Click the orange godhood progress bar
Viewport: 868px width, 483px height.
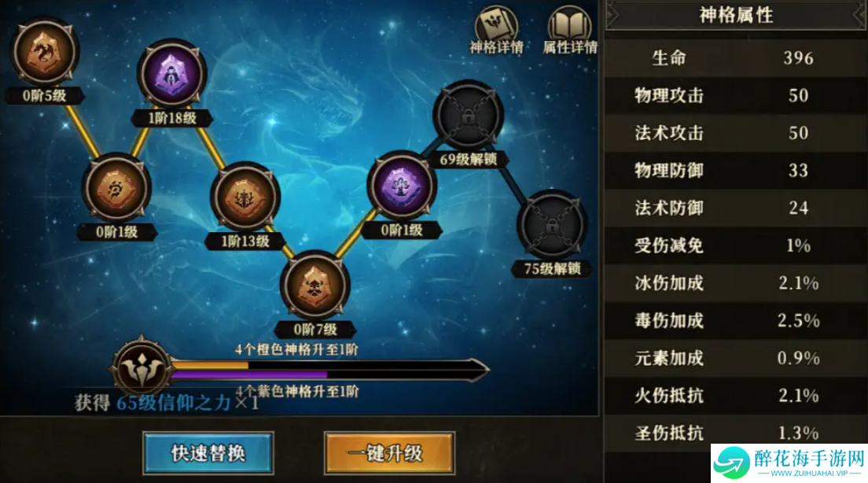tap(321, 365)
